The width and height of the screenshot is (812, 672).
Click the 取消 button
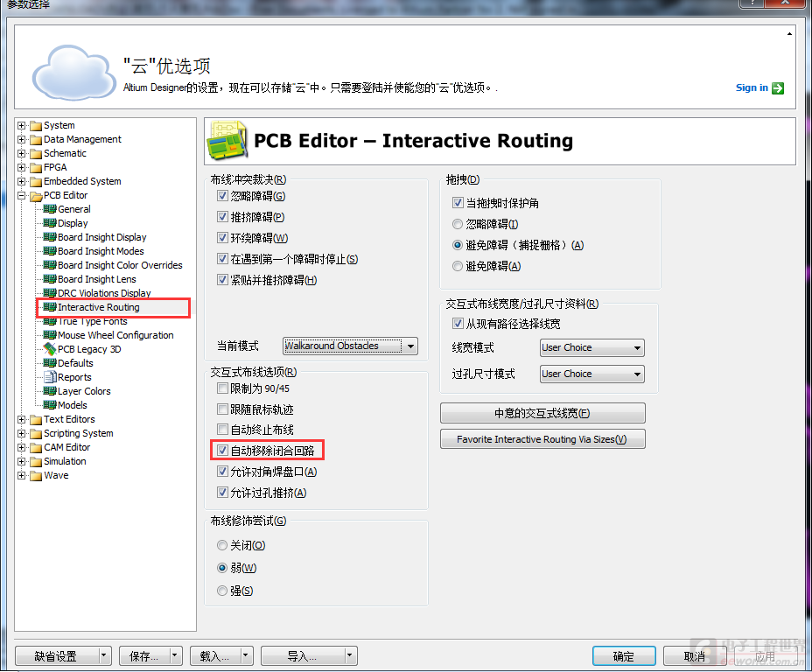(694, 656)
